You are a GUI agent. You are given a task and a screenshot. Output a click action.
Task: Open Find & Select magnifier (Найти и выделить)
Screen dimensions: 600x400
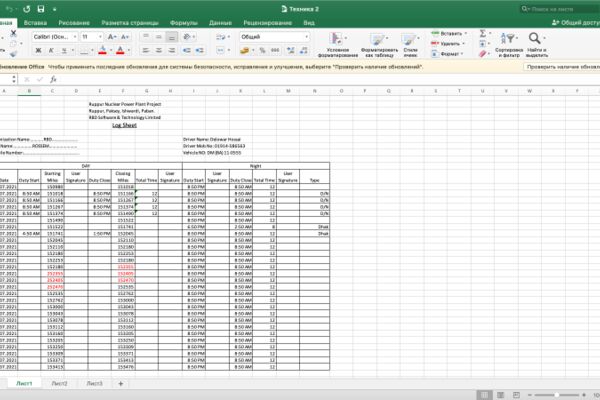536,44
